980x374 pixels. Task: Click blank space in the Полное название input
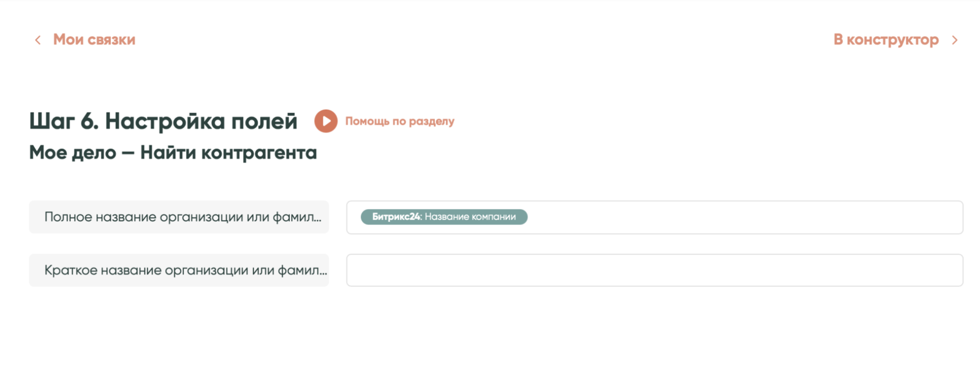coord(735,217)
